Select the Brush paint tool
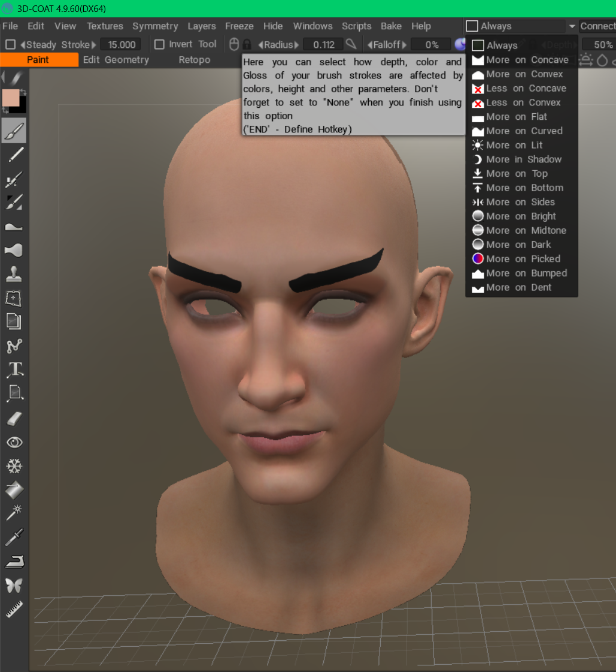 [x=14, y=131]
